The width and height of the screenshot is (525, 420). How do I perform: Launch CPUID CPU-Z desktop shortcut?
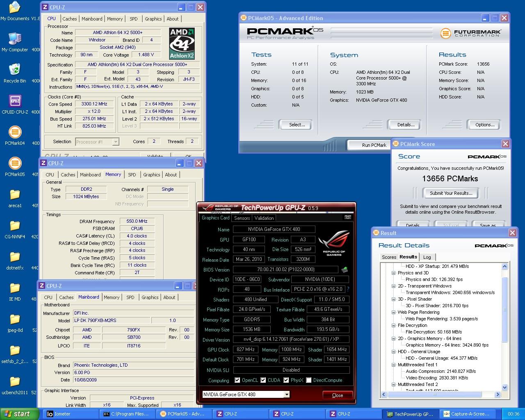pos(15,105)
